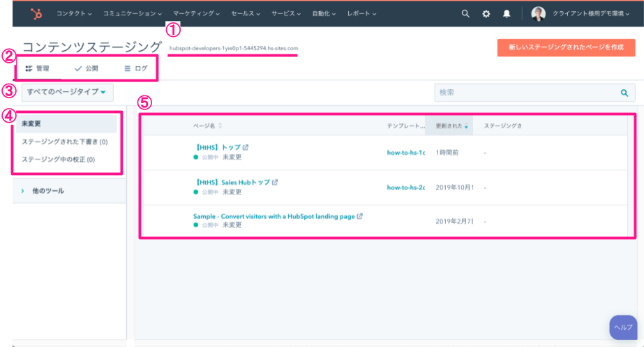The height and width of the screenshot is (347, 644).
Task: Open the コンタクト navigation menu
Action: click(74, 13)
